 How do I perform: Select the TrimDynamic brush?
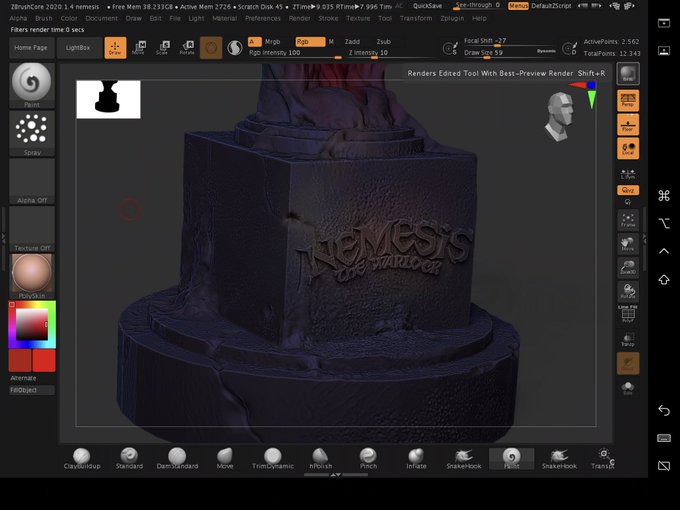point(273,459)
